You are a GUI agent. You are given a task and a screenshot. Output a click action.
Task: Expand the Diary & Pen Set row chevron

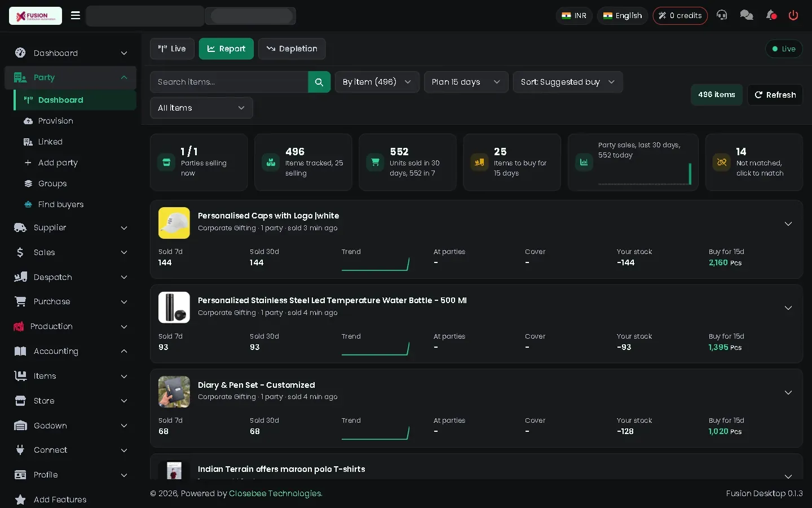point(788,392)
